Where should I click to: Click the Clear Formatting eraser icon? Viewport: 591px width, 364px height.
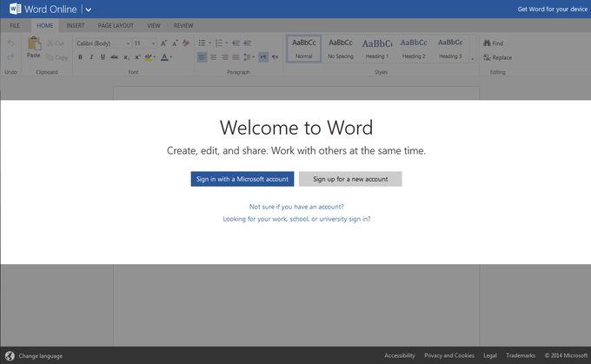pyautogui.click(x=186, y=43)
